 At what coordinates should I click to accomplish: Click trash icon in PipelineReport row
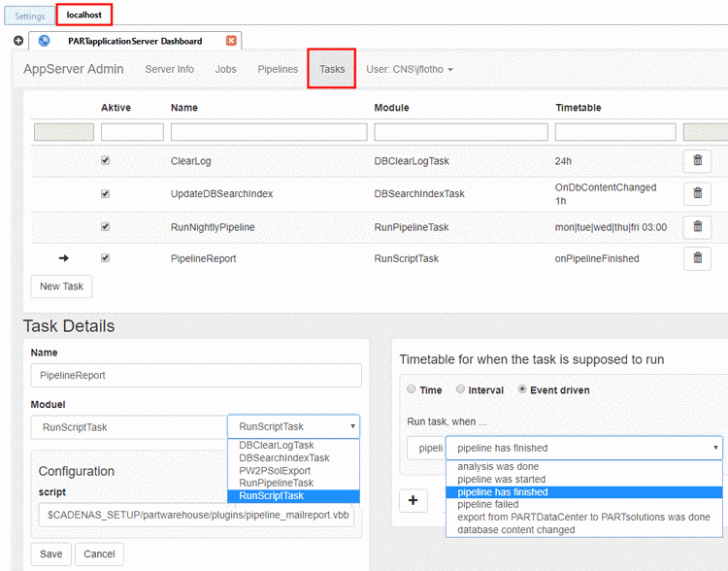697,258
